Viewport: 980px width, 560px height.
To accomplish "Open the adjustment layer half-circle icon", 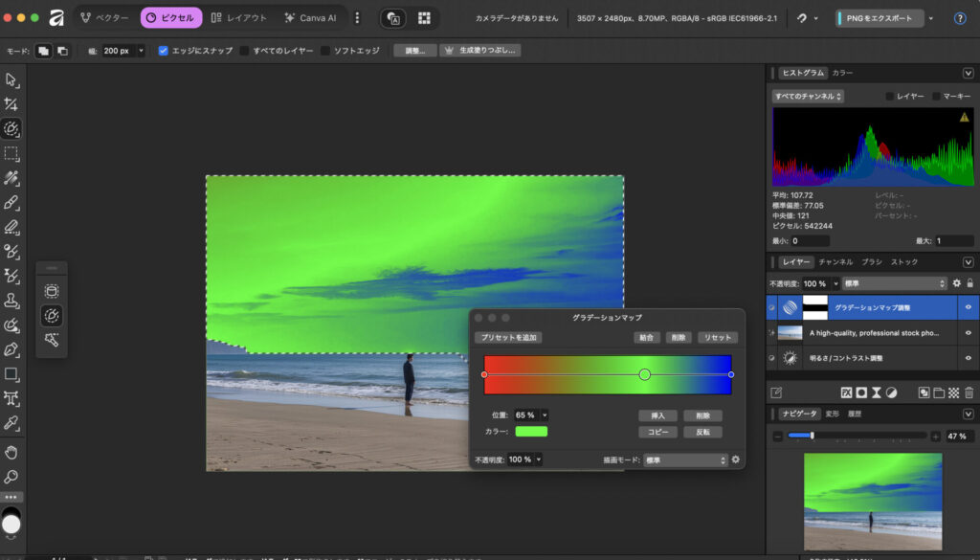I will point(891,392).
